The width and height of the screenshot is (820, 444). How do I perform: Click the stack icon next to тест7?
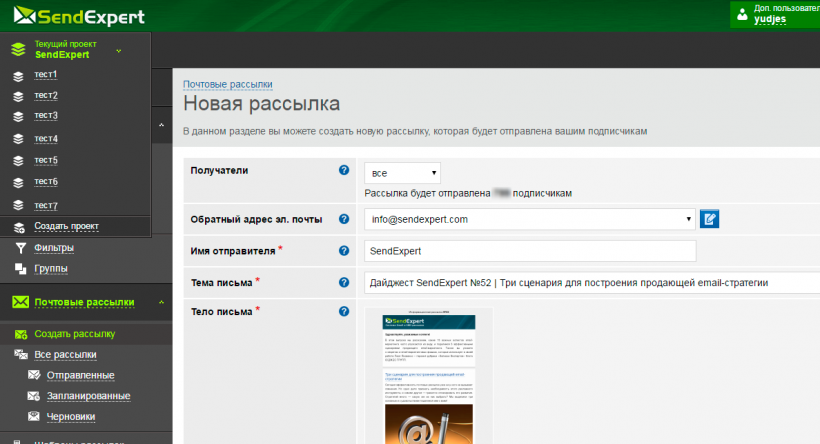pos(18,205)
